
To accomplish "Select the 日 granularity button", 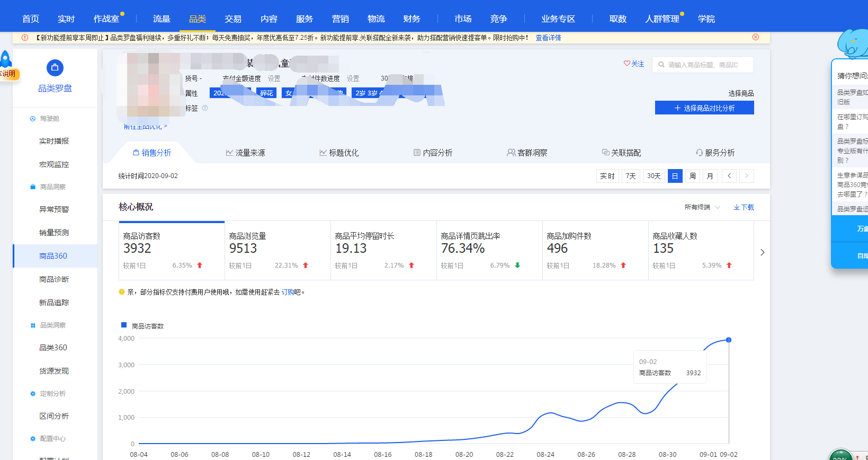I will tap(675, 176).
